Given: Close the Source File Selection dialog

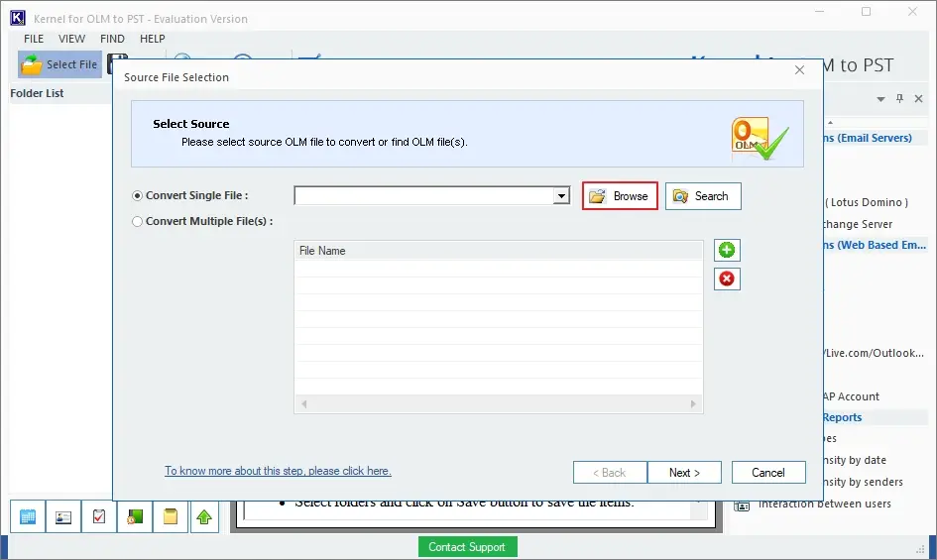Looking at the screenshot, I should pyautogui.click(x=799, y=70).
